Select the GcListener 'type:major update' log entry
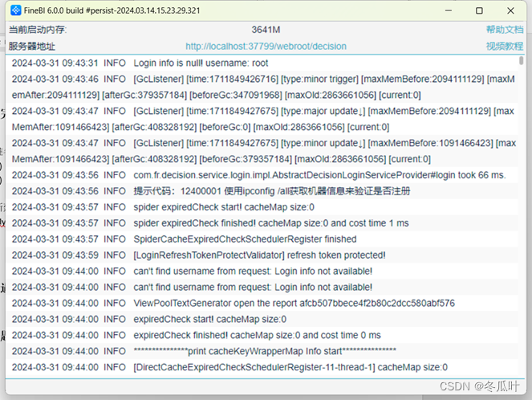Image resolution: width=532 pixels, height=400 pixels. point(263,119)
